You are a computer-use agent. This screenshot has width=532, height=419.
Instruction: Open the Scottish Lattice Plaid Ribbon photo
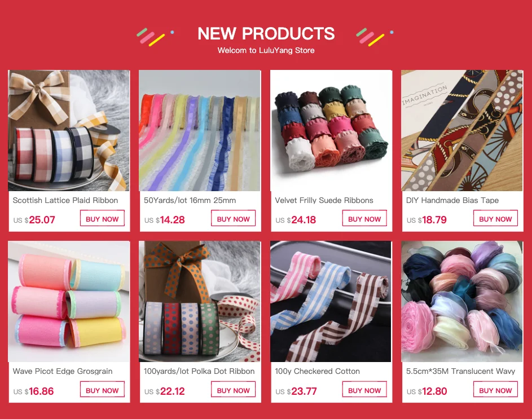click(x=69, y=131)
